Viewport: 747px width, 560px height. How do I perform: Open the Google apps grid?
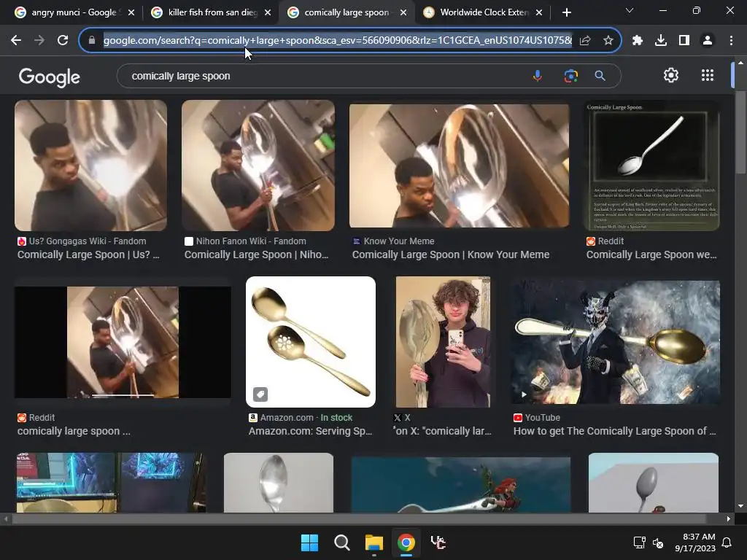pyautogui.click(x=708, y=75)
